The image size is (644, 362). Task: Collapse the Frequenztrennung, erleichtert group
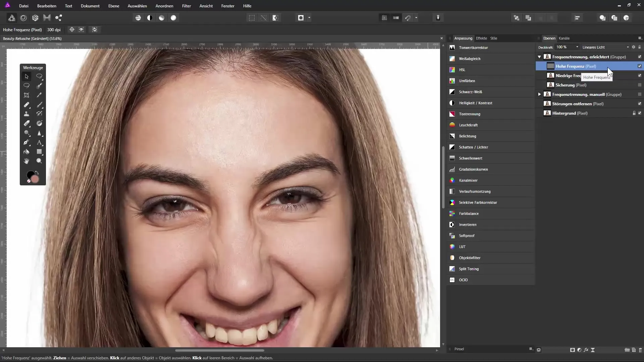point(539,57)
